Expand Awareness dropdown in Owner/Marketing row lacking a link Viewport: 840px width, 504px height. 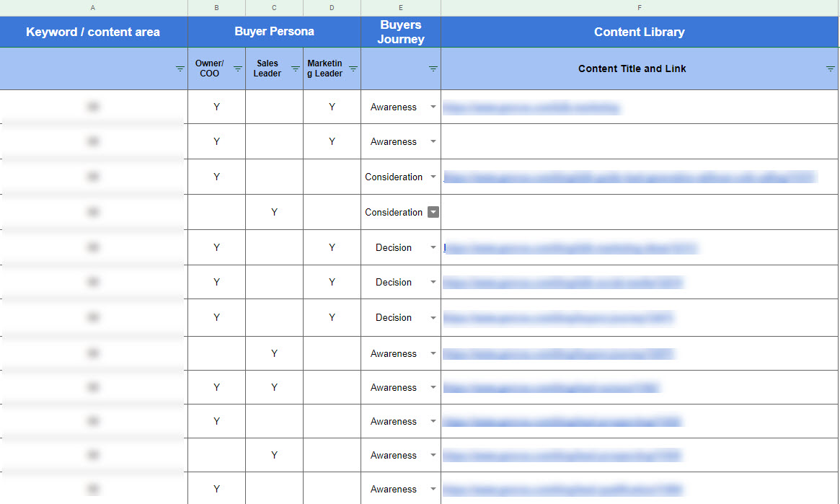(x=433, y=141)
